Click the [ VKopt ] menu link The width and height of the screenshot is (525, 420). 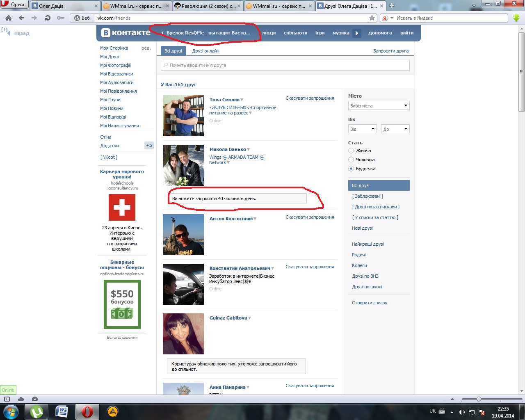(109, 157)
